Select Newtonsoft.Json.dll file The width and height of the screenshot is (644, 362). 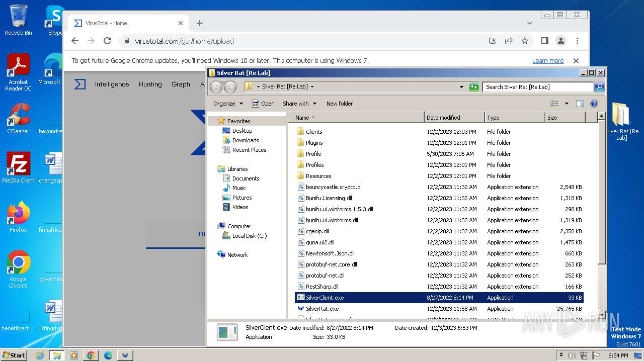(x=330, y=253)
